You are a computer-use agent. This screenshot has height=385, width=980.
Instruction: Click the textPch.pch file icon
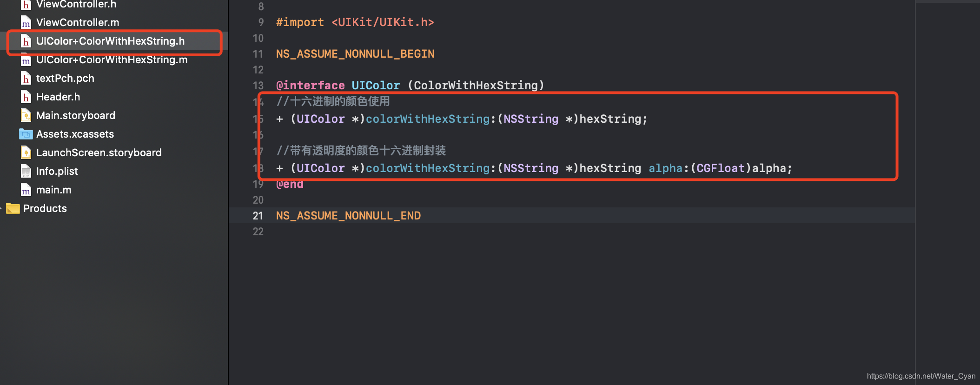tap(26, 78)
